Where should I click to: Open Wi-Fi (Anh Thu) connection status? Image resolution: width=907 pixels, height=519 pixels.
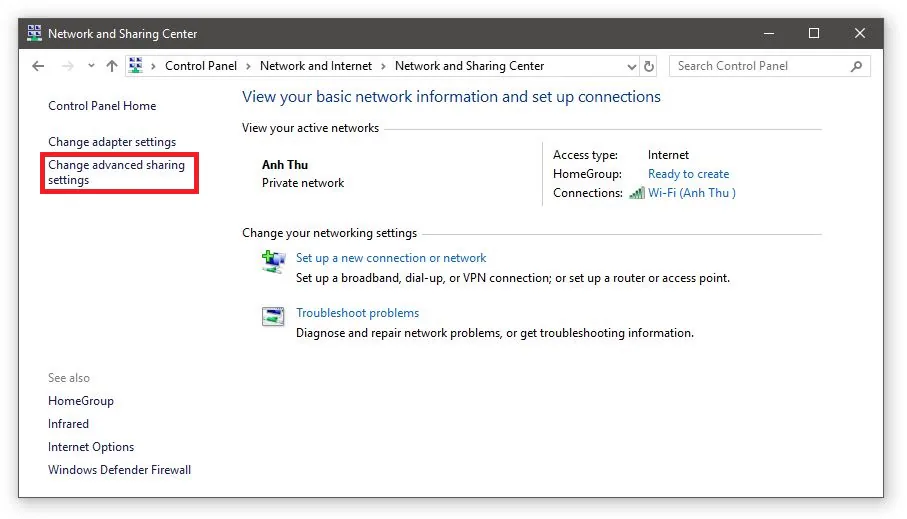[692, 193]
